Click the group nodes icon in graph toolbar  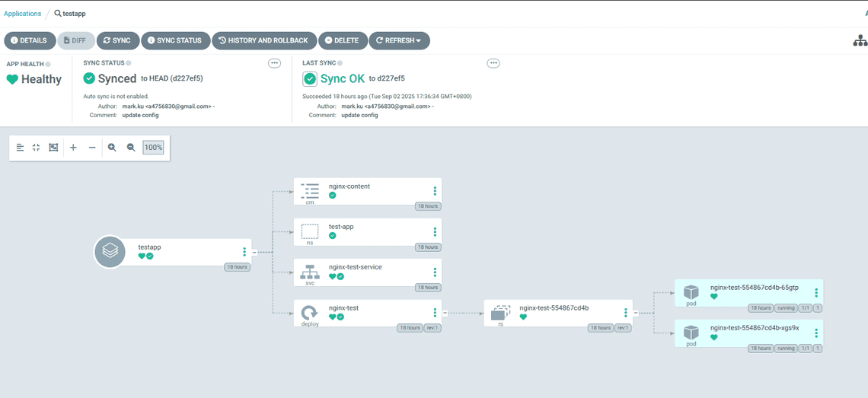53,148
